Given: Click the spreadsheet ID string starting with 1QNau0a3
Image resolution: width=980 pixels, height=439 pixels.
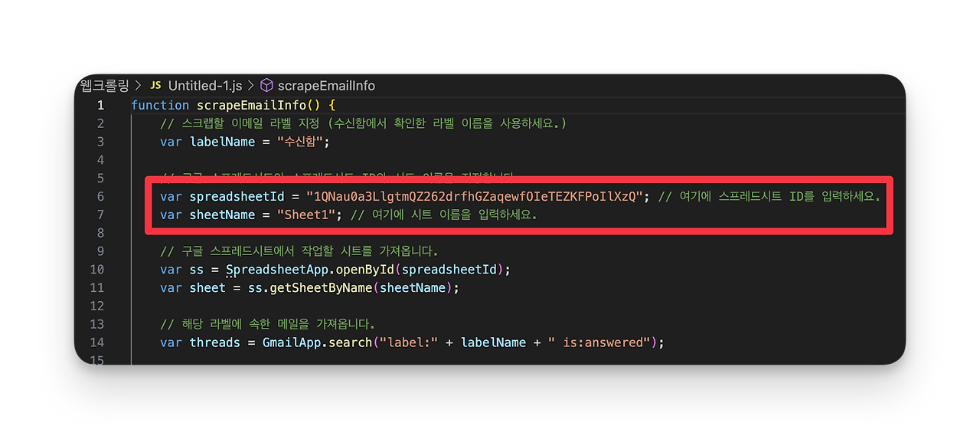Looking at the screenshot, I should tap(475, 197).
